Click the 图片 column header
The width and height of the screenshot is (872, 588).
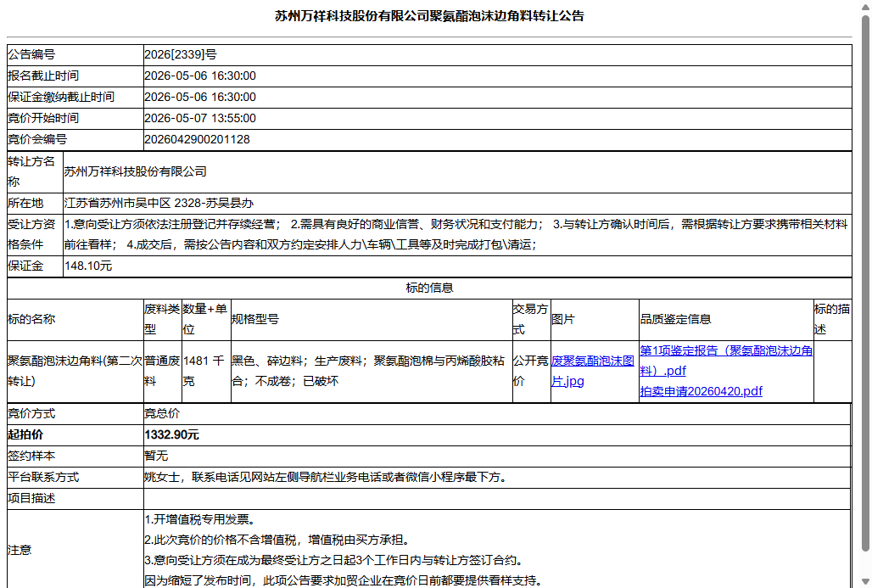[562, 319]
